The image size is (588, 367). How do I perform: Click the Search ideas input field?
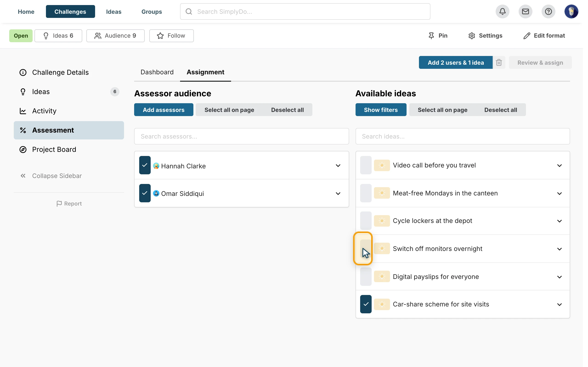click(463, 136)
